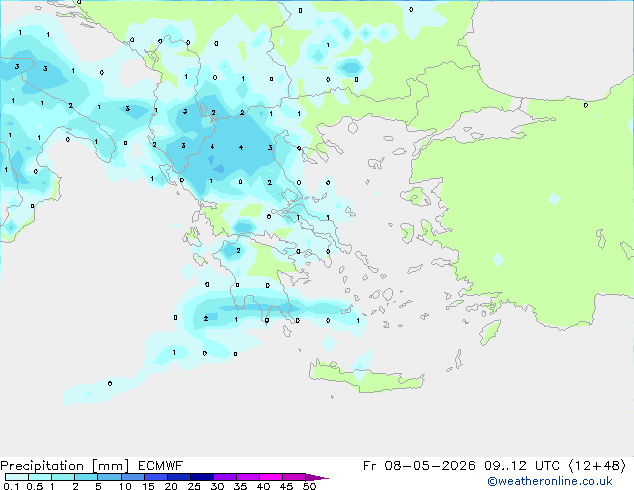Click the island of Crete on the map
Viewport: 634px width, 490px height.
[366, 377]
